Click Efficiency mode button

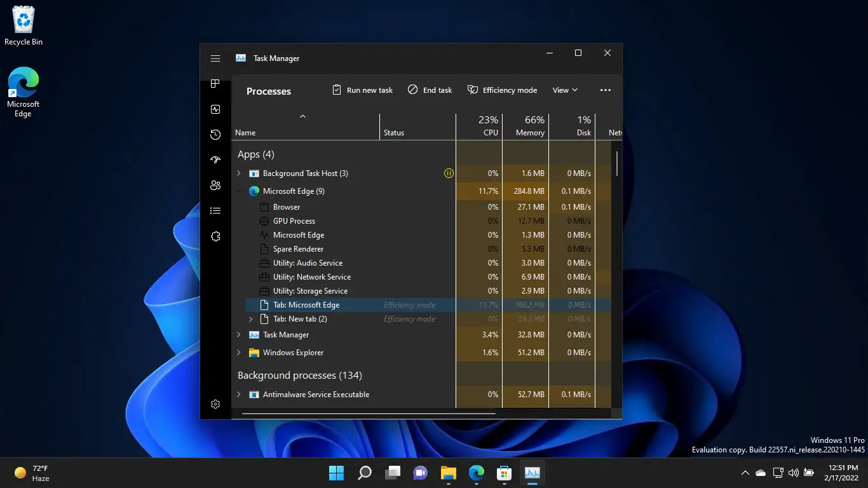click(x=503, y=90)
